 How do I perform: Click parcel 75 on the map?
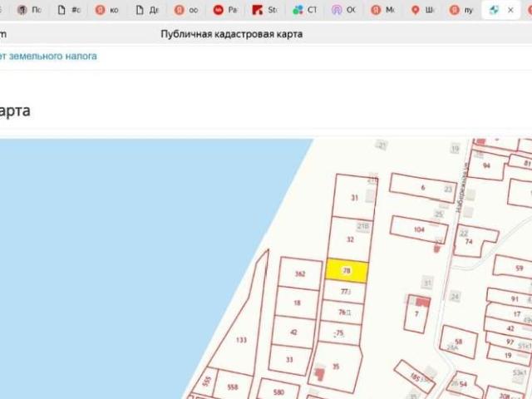tap(340, 333)
